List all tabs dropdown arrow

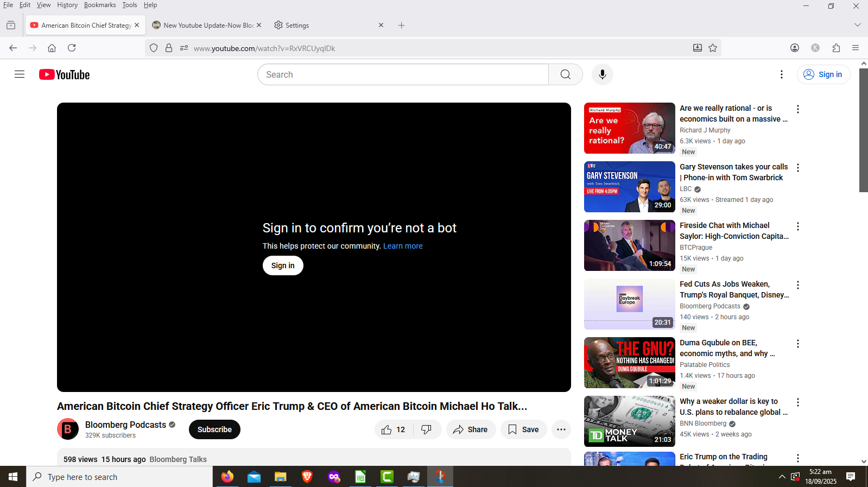pos(857,25)
